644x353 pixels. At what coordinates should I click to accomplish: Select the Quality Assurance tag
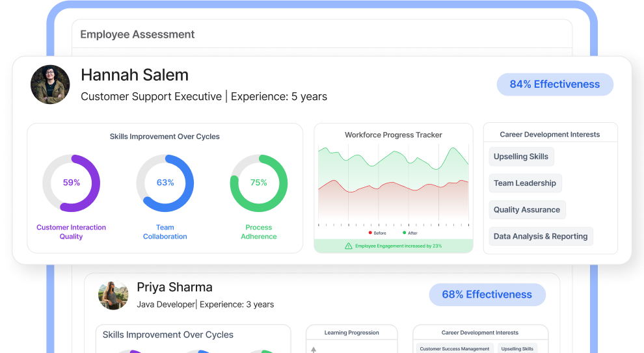[x=527, y=210]
